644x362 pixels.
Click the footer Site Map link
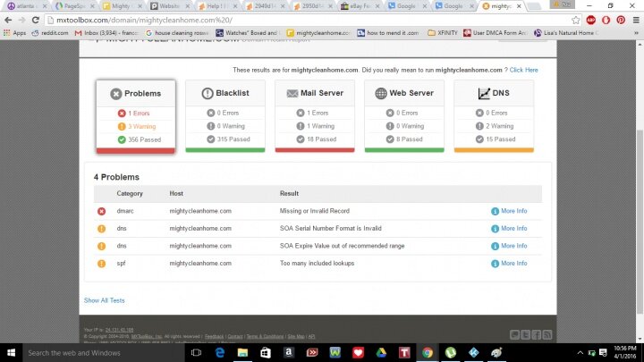296,337
